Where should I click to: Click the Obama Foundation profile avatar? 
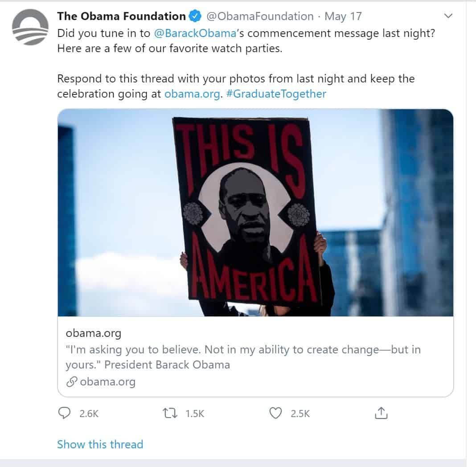pyautogui.click(x=30, y=27)
